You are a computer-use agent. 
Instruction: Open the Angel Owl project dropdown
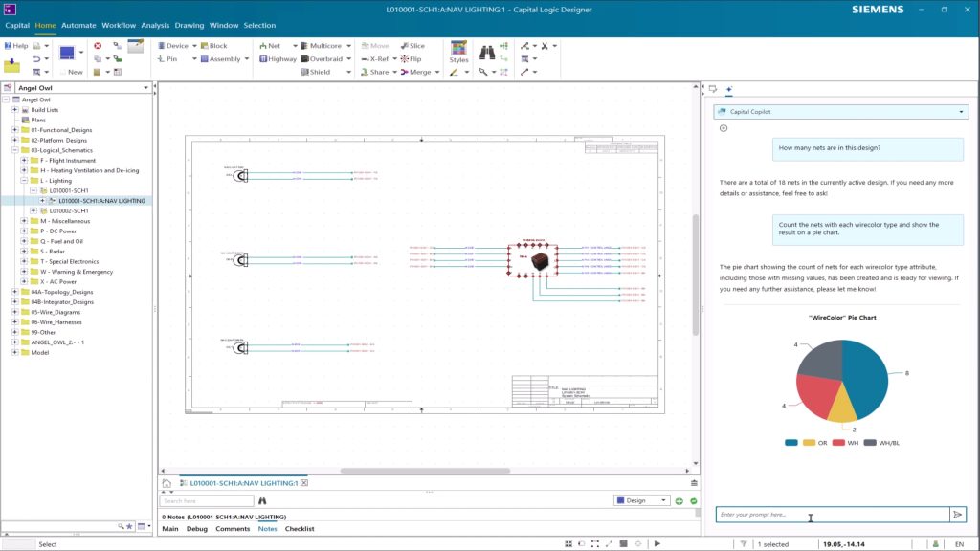[x=145, y=88]
